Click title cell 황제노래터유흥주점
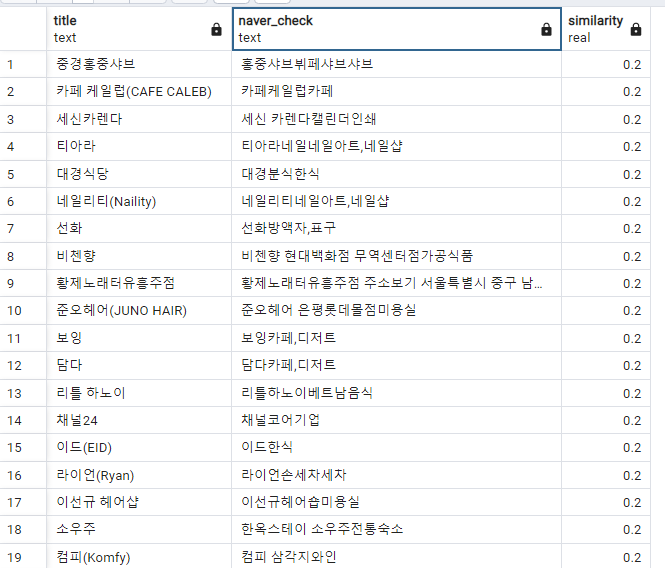This screenshot has width=665, height=568. [x=139, y=283]
